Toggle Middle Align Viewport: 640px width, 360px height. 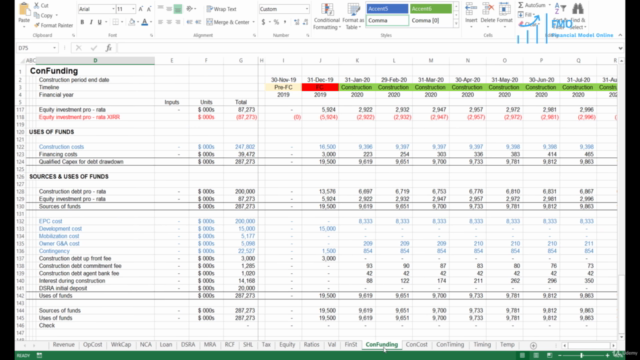(x=169, y=9)
